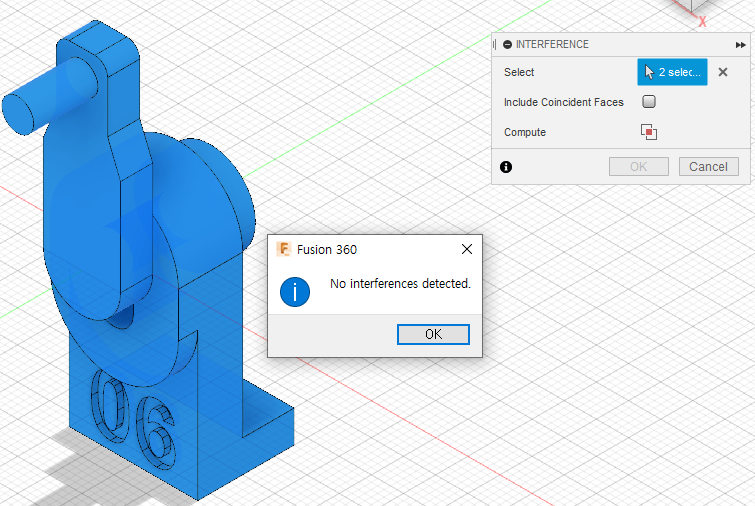Expand panel using double-arrow icon
This screenshot has width=755, height=506.
[741, 45]
